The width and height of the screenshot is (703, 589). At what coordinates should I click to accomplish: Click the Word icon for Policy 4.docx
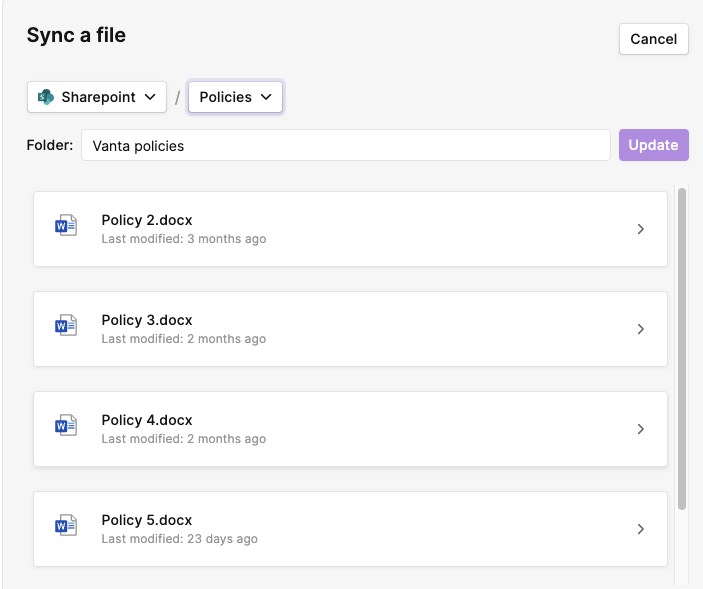[66, 425]
